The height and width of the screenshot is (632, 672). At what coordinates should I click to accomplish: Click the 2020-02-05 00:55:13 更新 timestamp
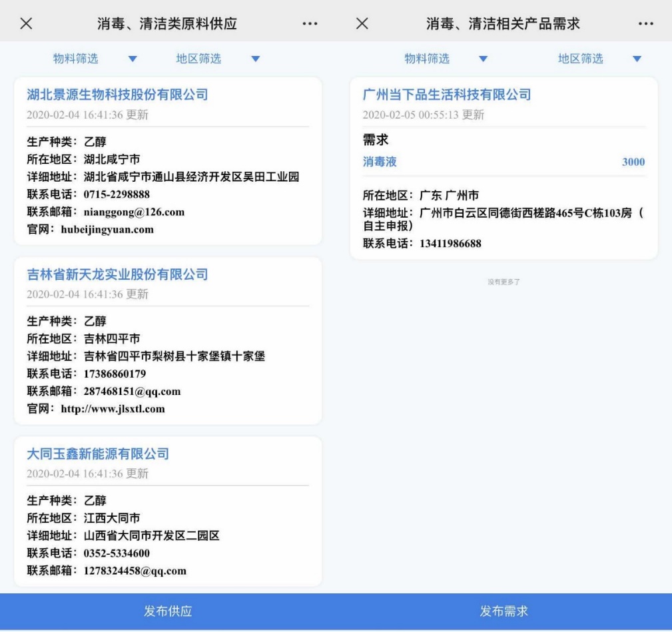(424, 115)
